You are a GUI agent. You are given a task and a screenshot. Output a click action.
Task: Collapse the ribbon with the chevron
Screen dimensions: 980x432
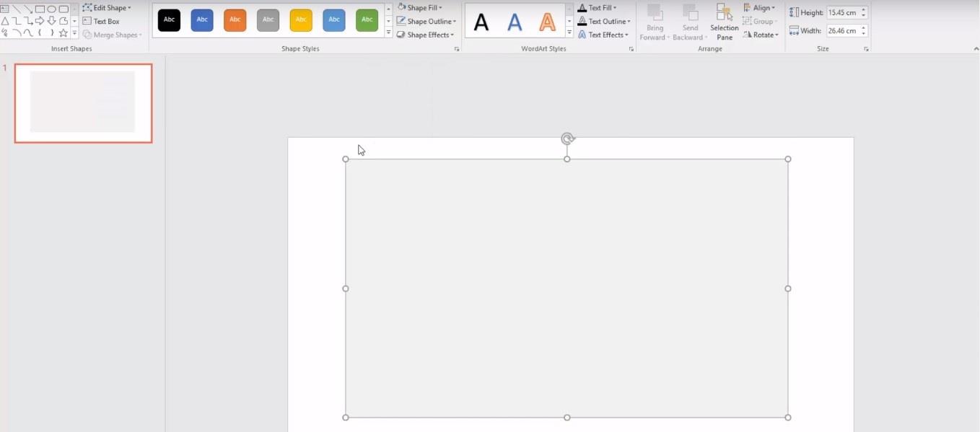[x=976, y=49]
